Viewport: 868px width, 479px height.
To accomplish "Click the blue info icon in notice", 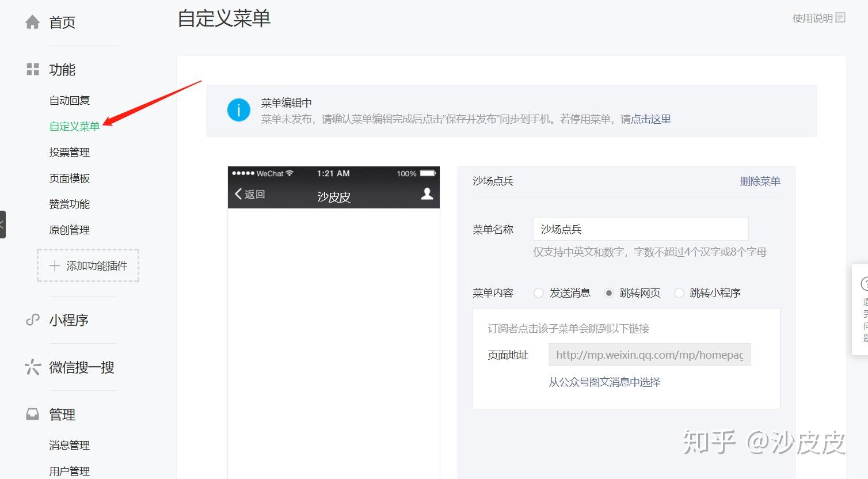I will point(239,110).
